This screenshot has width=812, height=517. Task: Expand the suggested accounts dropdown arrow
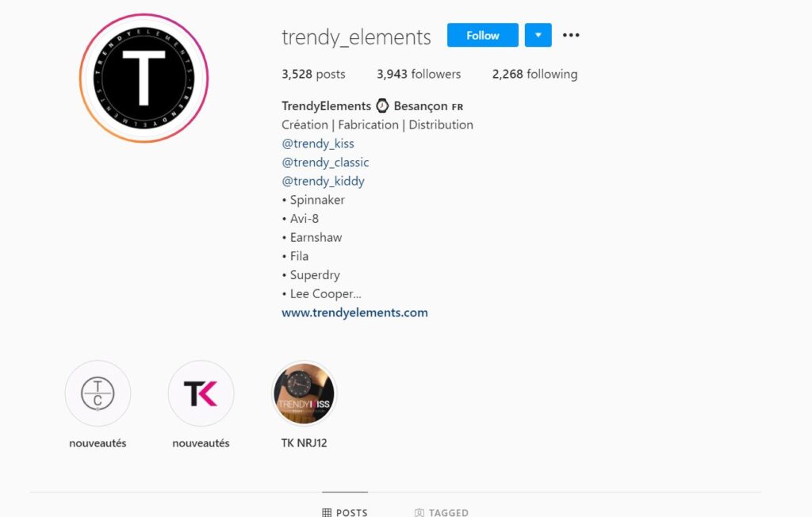(538, 35)
